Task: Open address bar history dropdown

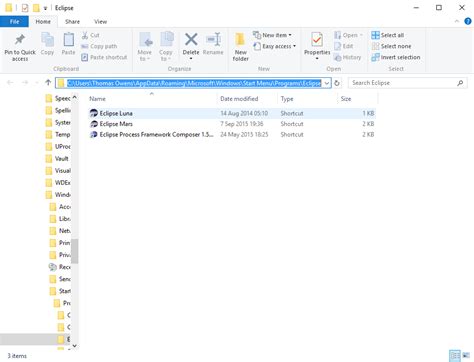Action: tap(327, 83)
